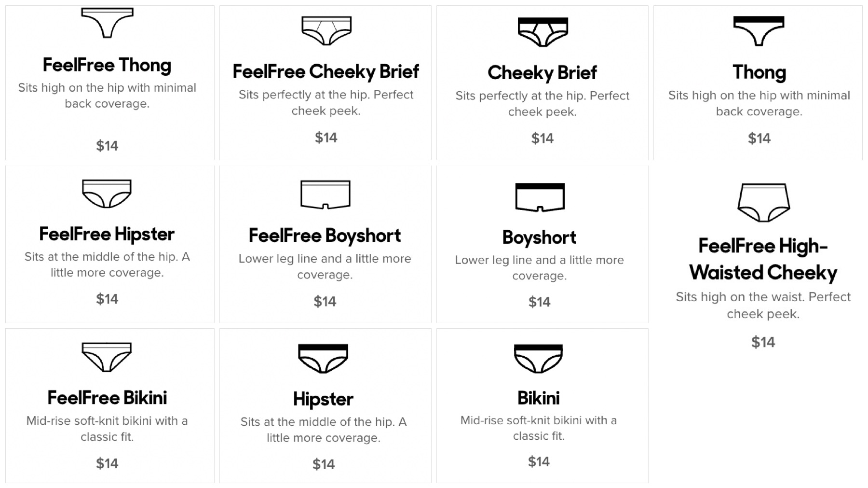This screenshot has height=488, width=868.
Task: Select the FeelFree High-Waisted Cheeky icon
Action: coord(763,202)
